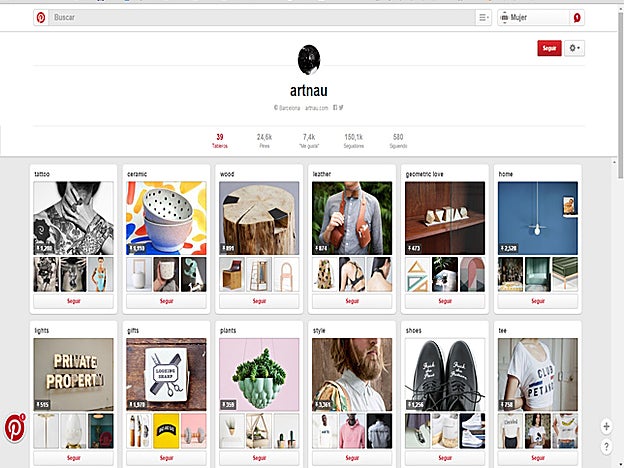Open the notifications badge icon
Viewport: 624px width, 468px height.
pos(576,18)
